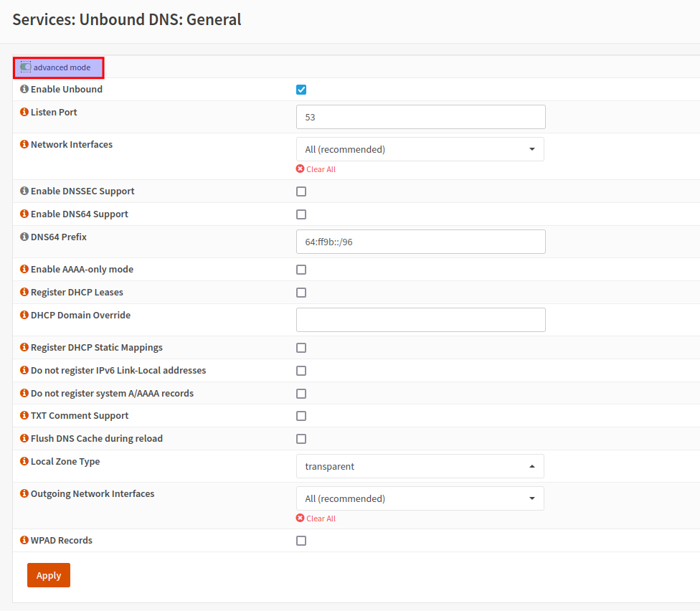Expand the Local Zone Type dropdown

(x=420, y=466)
